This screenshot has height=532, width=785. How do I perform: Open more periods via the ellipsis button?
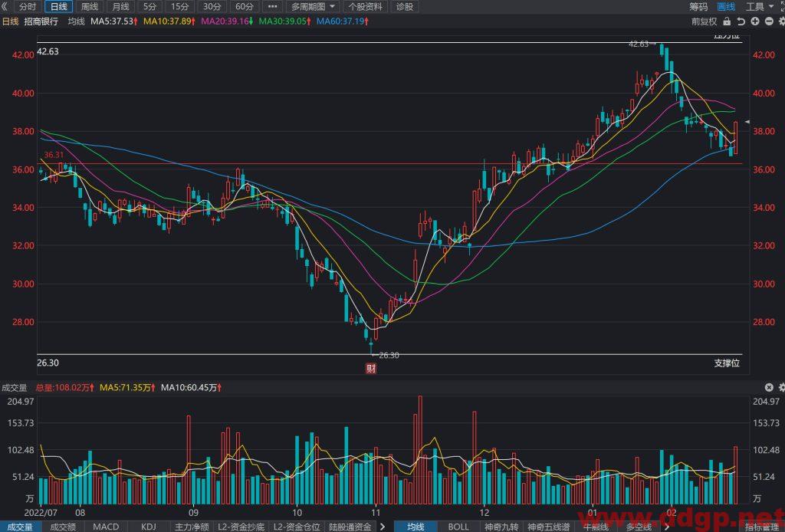tap(272, 6)
